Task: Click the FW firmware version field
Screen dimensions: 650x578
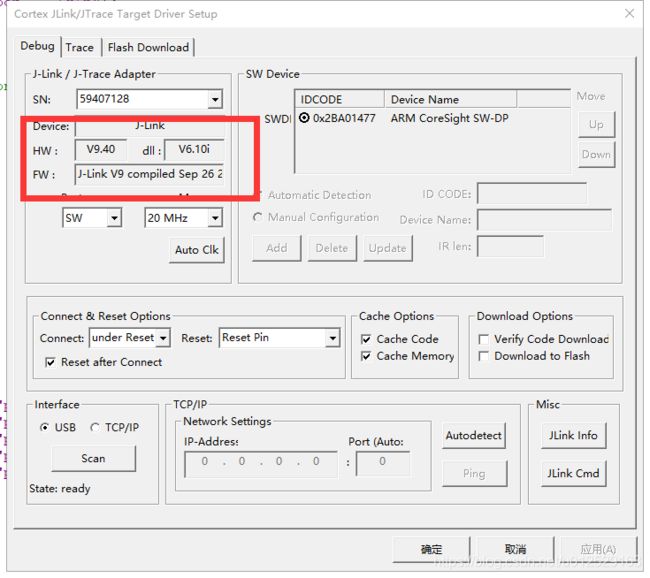Action: click(149, 174)
